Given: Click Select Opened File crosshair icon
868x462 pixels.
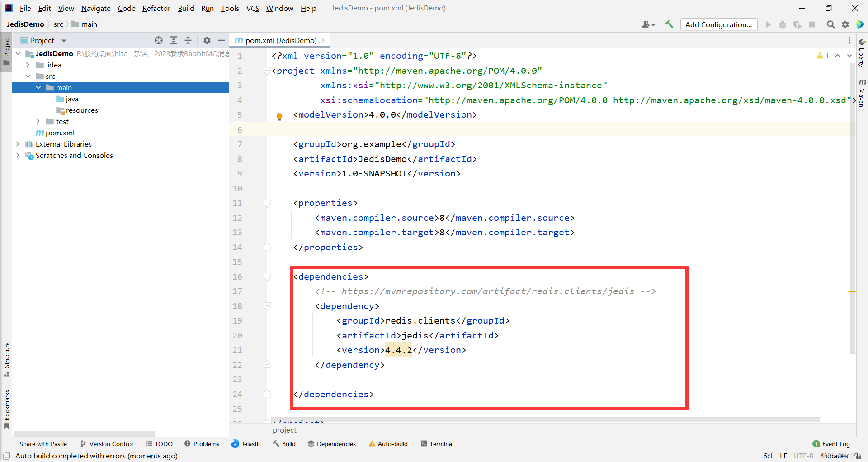Looking at the screenshot, I should click(x=159, y=40).
